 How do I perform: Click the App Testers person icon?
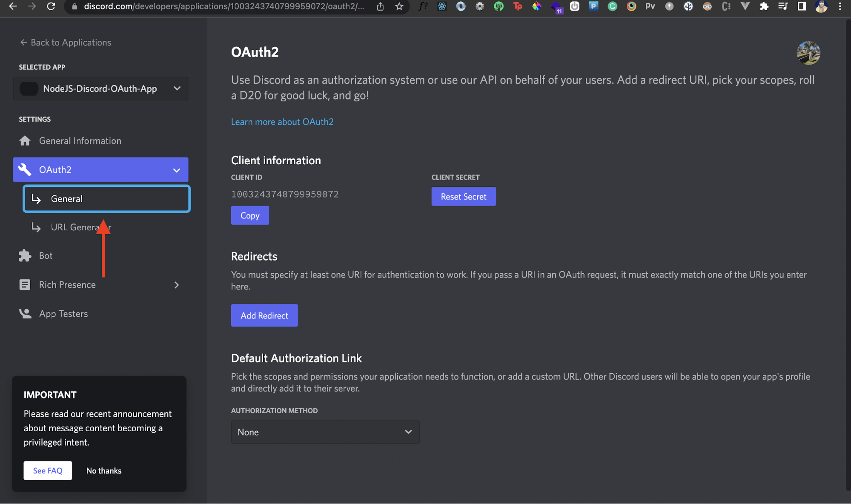25,312
